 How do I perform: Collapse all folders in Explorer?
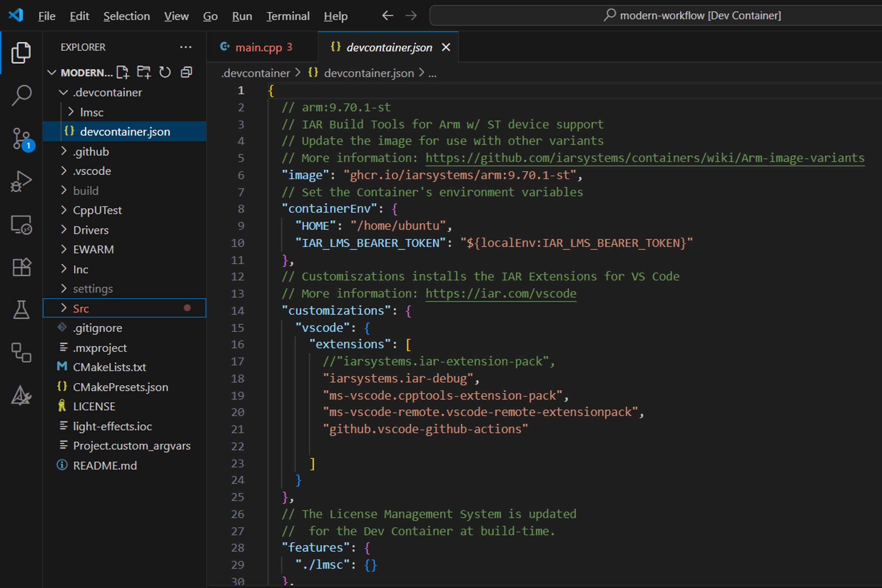(x=186, y=72)
